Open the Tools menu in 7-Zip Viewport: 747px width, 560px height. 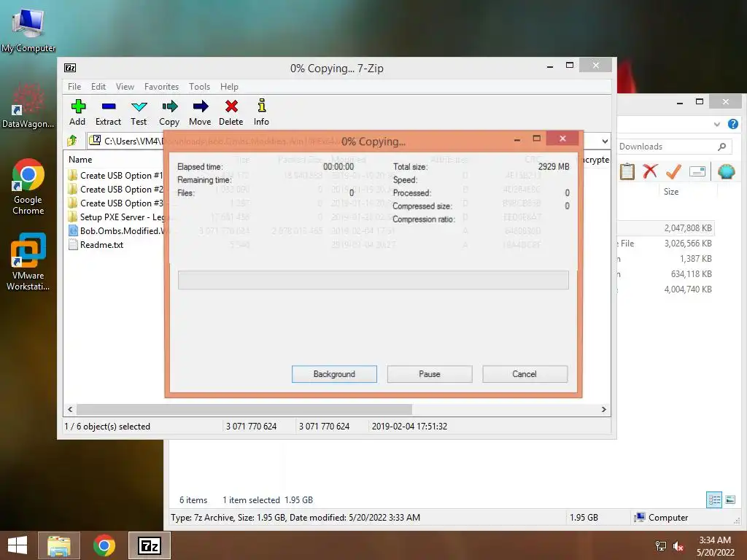click(199, 87)
